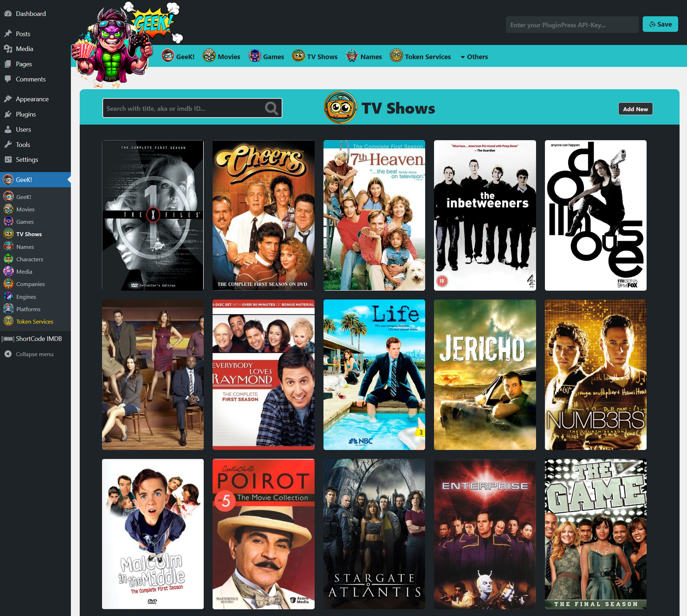Expand the Others dropdown in navbar
687x616 pixels.
pyautogui.click(x=474, y=57)
